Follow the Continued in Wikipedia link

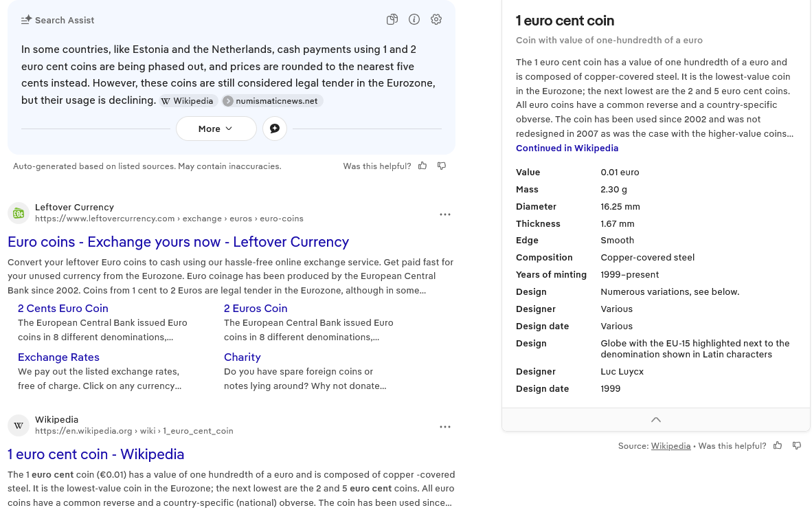(567, 148)
